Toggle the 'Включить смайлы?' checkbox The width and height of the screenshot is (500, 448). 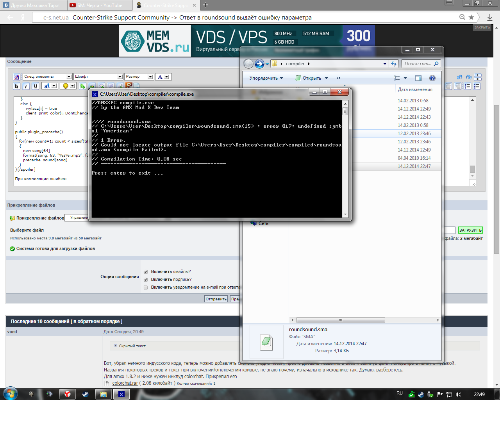point(146,272)
